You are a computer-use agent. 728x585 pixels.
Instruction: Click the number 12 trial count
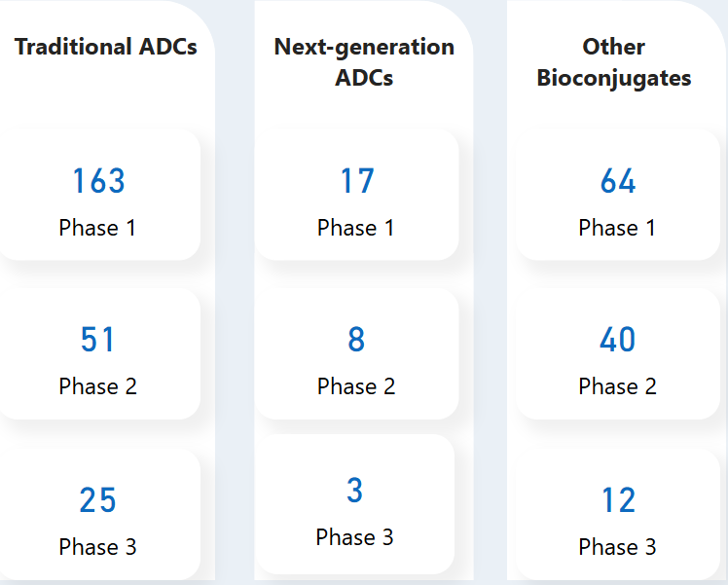618,500
